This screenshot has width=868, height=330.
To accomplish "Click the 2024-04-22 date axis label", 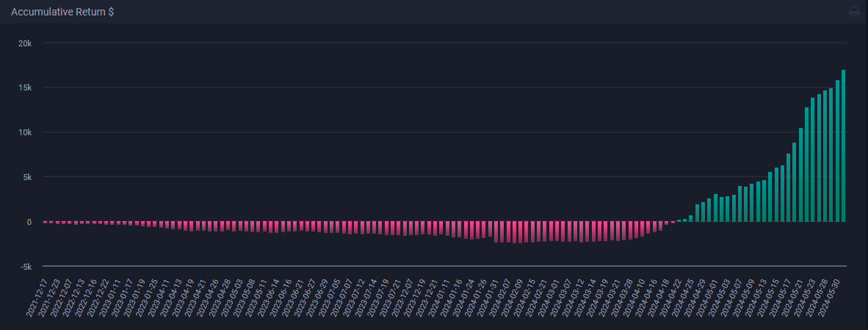I will tap(670, 298).
